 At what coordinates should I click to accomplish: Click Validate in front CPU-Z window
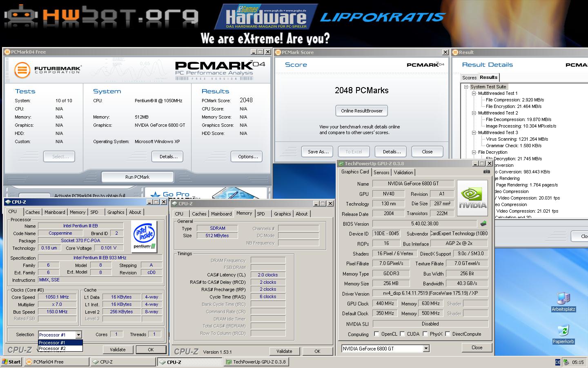[x=118, y=350]
